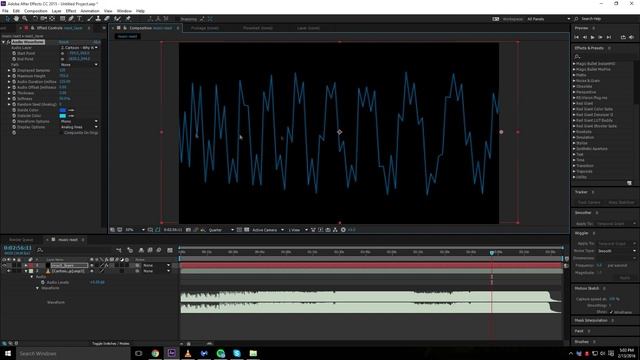Open the Composition menu

pos(36,11)
